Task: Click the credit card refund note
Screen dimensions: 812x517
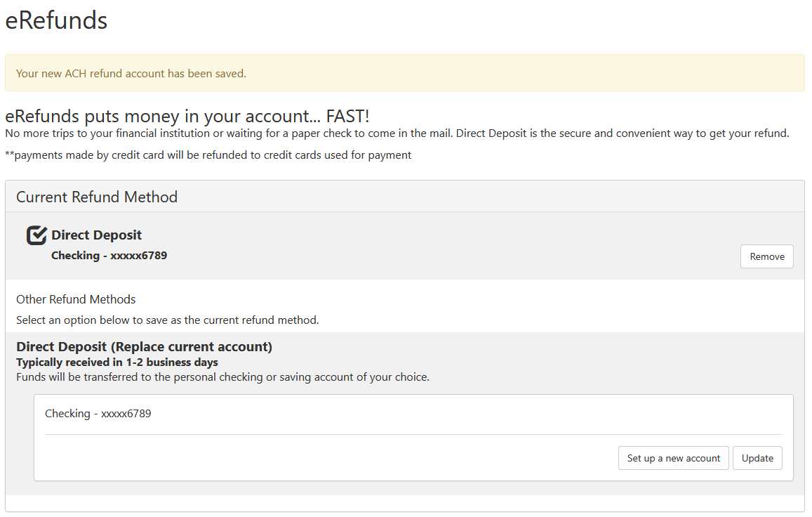Action: [x=208, y=155]
